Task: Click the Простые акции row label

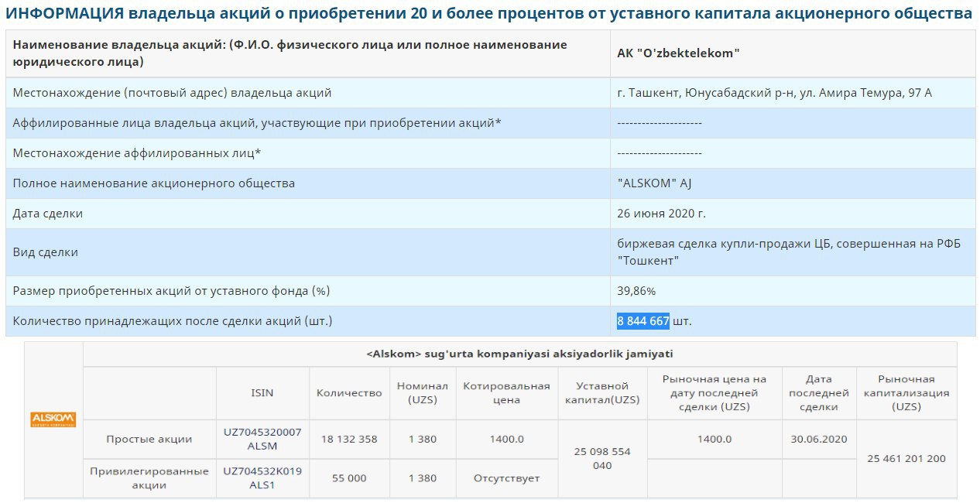Action: pyautogui.click(x=149, y=440)
